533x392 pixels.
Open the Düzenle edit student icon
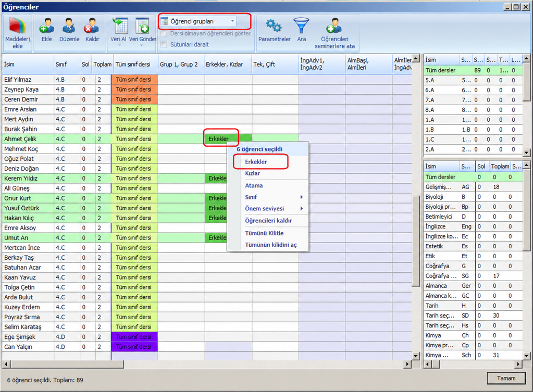coord(69,26)
